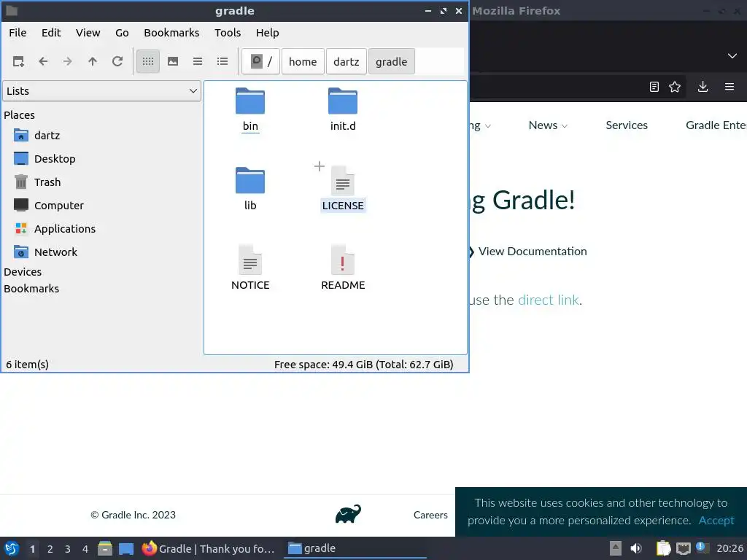
Task: Open Firefox hamburger application menu
Action: pos(729,87)
